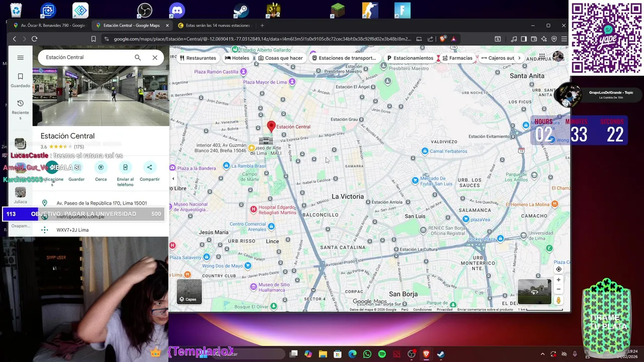Click the search magnifier icon in Maps
This screenshot has width=644, height=362.
point(137,57)
